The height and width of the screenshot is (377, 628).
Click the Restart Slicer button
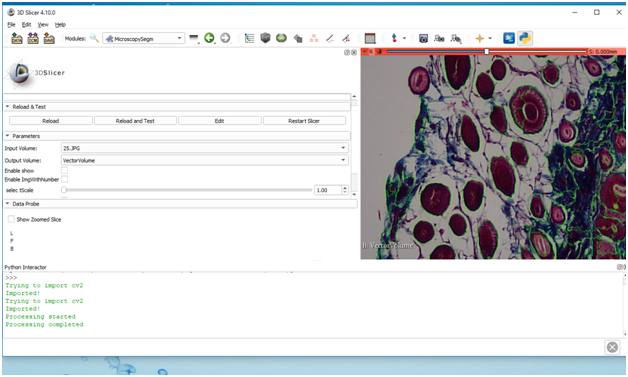point(304,121)
